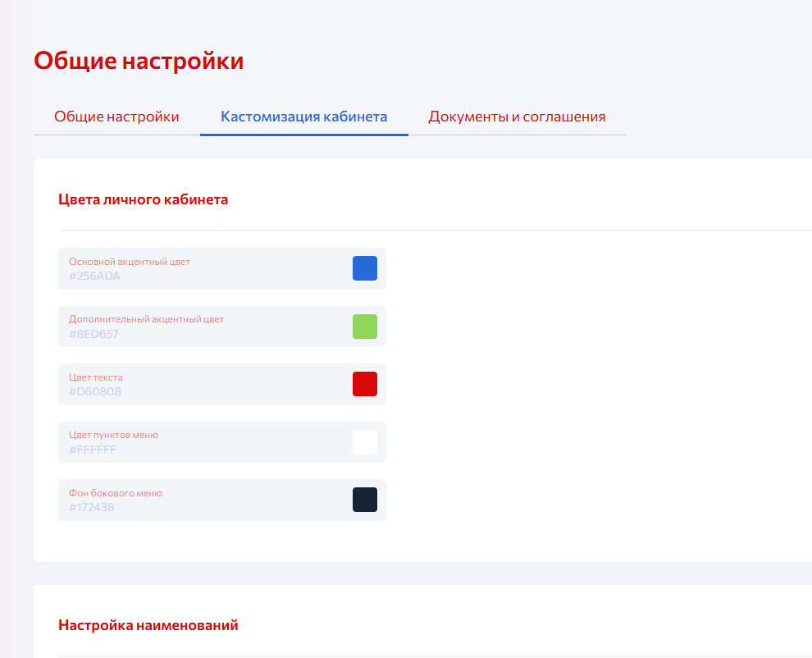This screenshot has width=812, height=658.
Task: Open the white menu items color swatch
Action: tap(365, 442)
